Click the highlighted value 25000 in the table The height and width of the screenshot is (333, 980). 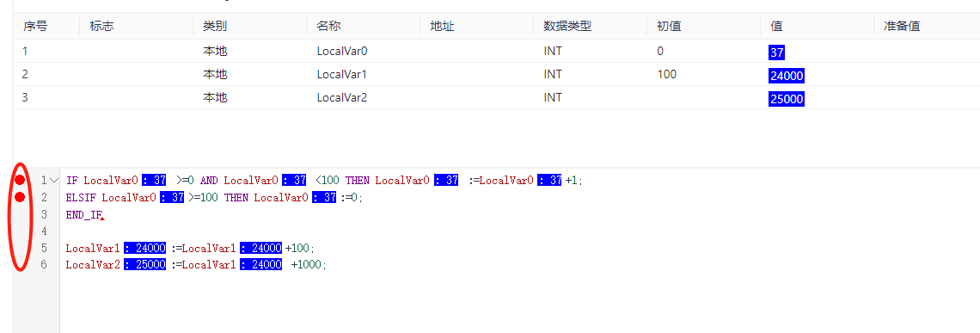787,99
